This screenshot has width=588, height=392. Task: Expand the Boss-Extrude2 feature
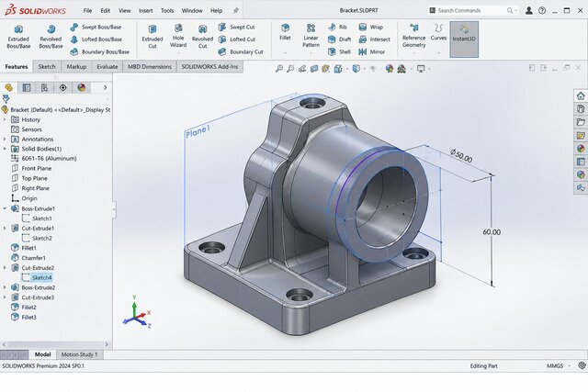coord(5,287)
